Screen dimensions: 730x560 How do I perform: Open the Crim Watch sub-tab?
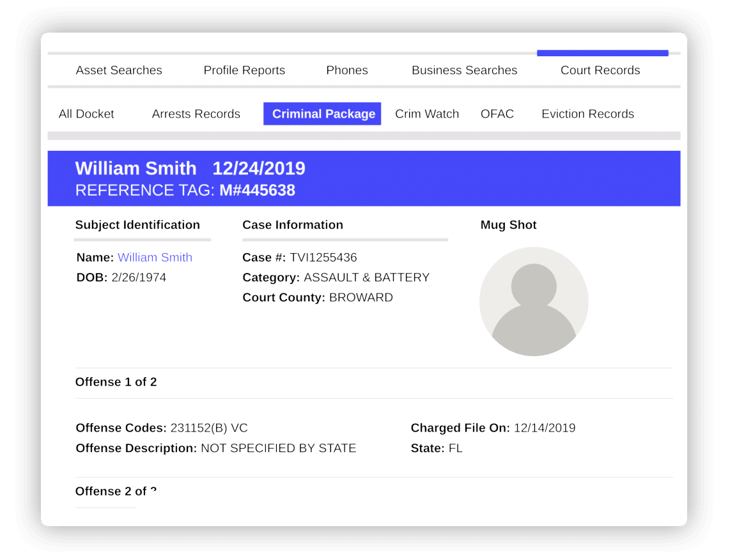click(x=427, y=114)
